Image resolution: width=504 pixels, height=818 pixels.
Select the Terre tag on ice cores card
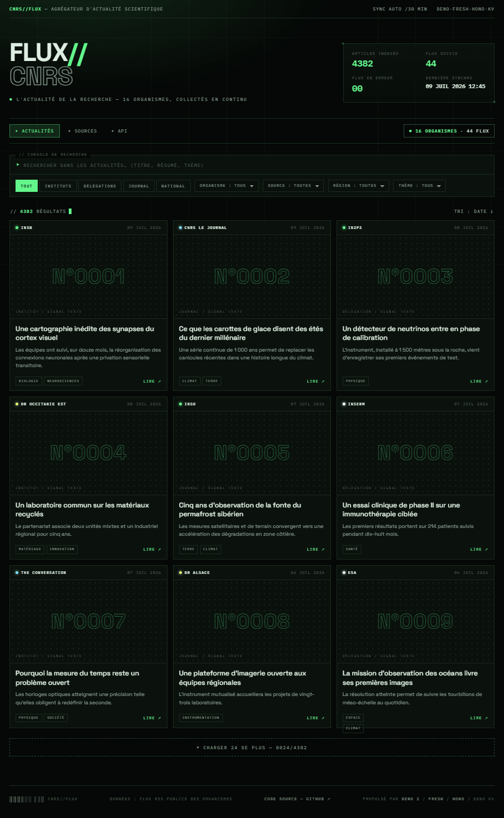point(212,381)
